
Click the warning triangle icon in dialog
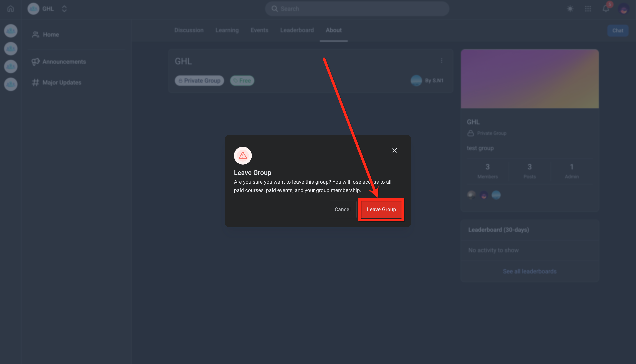(242, 155)
